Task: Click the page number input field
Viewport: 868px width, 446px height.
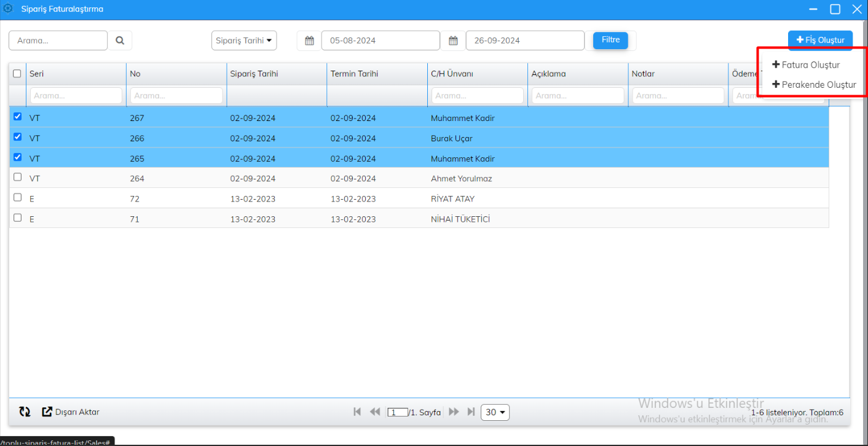Action: click(x=397, y=412)
